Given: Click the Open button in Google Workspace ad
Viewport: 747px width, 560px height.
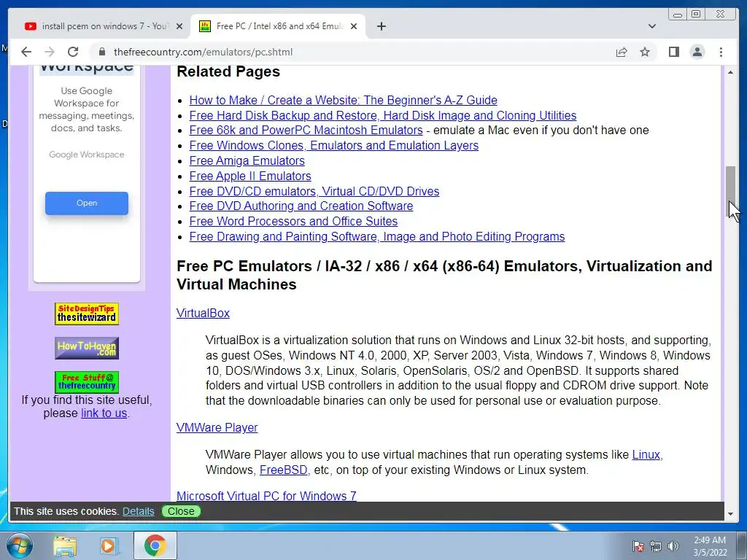Looking at the screenshot, I should point(87,203).
